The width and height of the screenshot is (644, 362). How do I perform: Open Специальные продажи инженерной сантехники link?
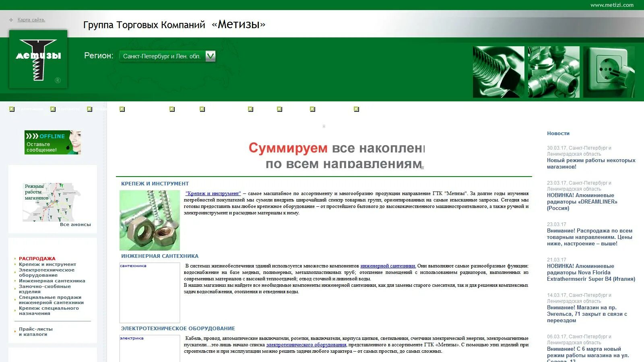point(51,300)
